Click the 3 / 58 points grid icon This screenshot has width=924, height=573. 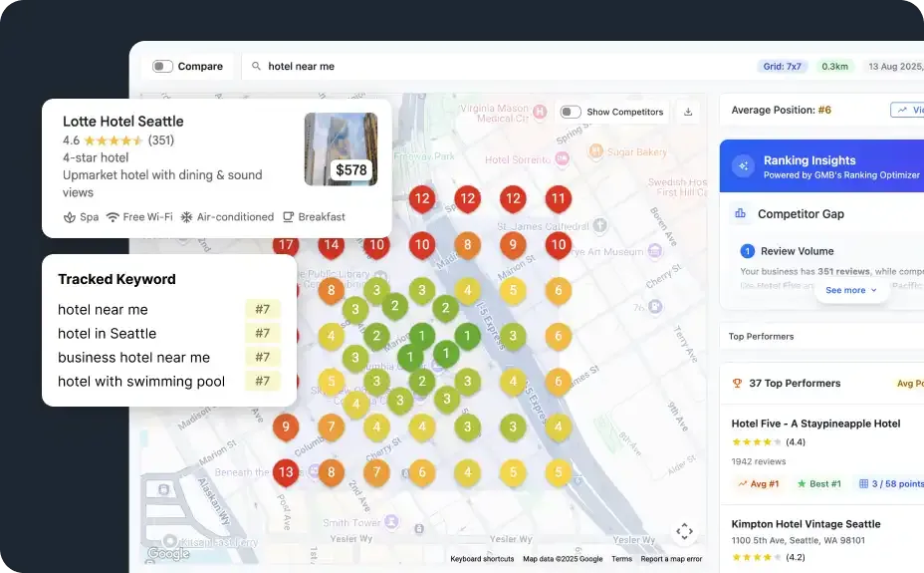(x=864, y=484)
